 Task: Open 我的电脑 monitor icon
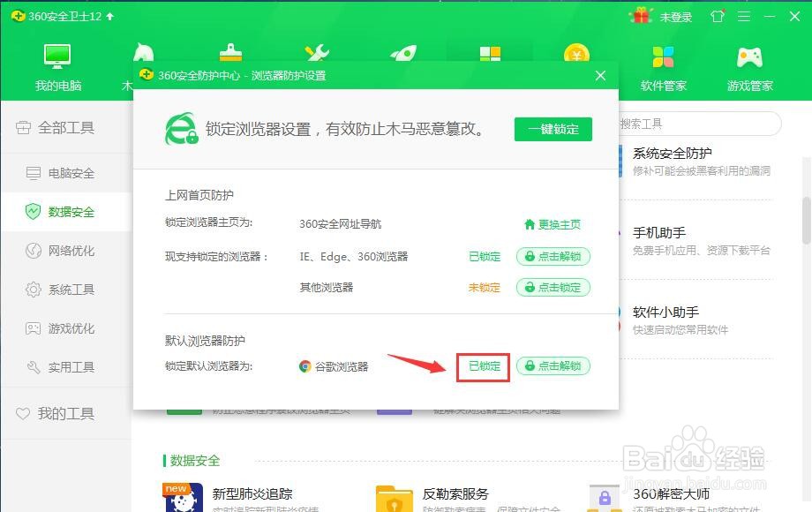coord(57,56)
